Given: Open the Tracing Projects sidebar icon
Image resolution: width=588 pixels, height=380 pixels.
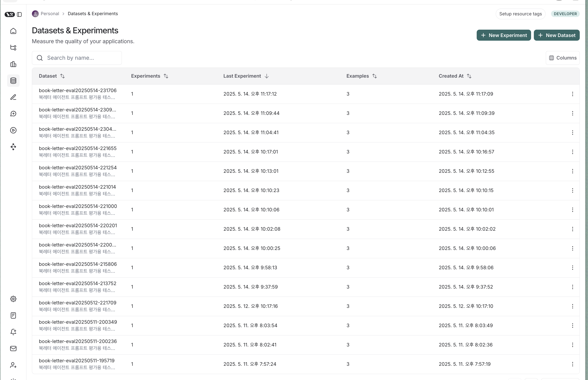Looking at the screenshot, I should click(13, 48).
